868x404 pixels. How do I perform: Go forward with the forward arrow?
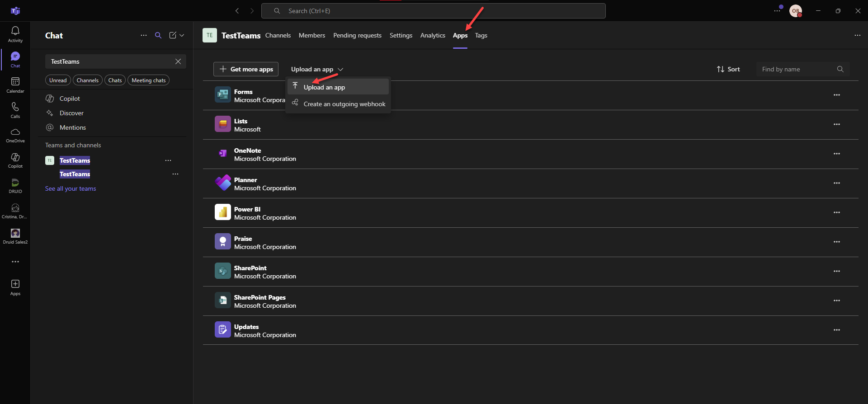(252, 11)
